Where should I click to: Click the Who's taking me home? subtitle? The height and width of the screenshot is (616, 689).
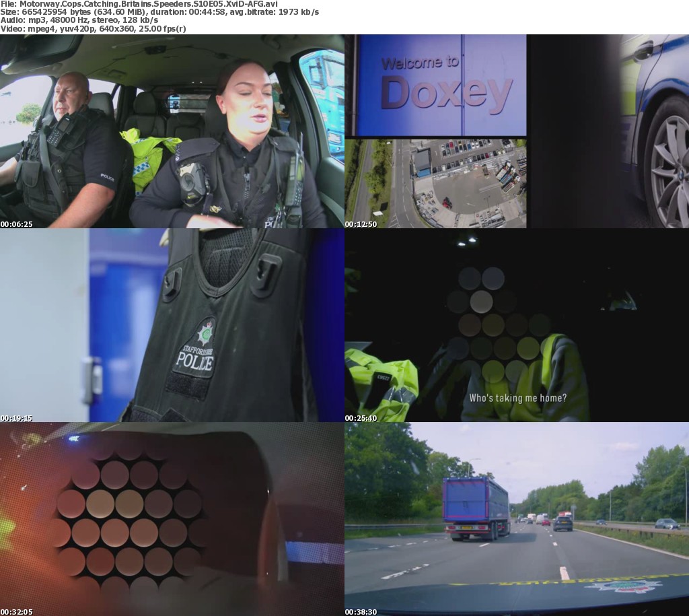coord(518,398)
